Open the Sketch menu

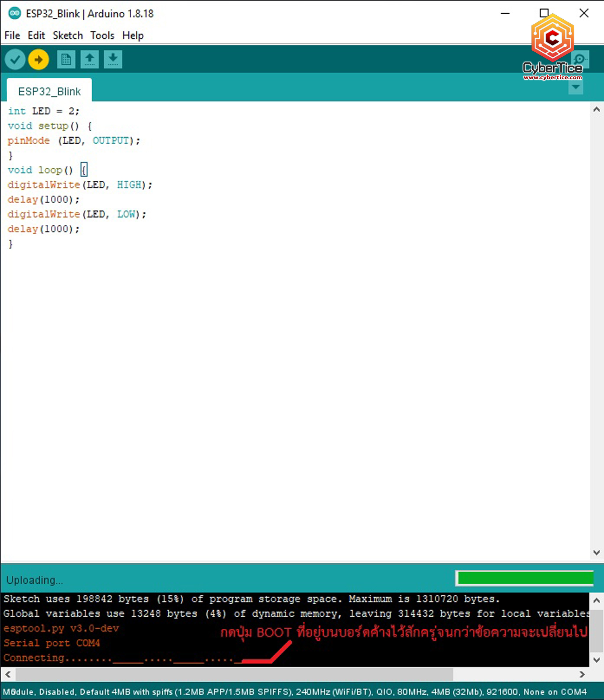click(68, 35)
